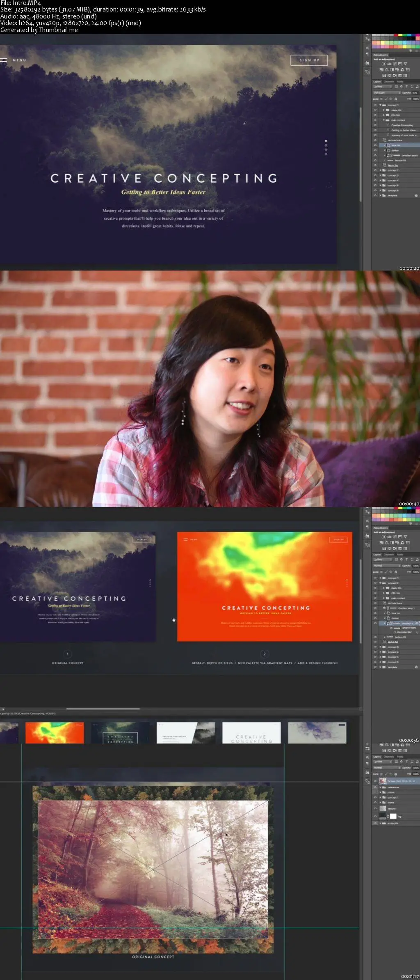Select Layers tab in orange mockup frame
This screenshot has height=980, width=420.
pos(377,555)
